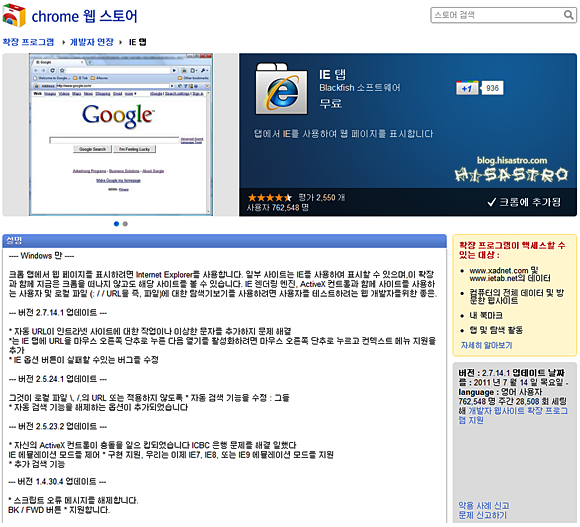Click the www.xadnet.com permission item
Screen dimensions: 580x527
510,274
